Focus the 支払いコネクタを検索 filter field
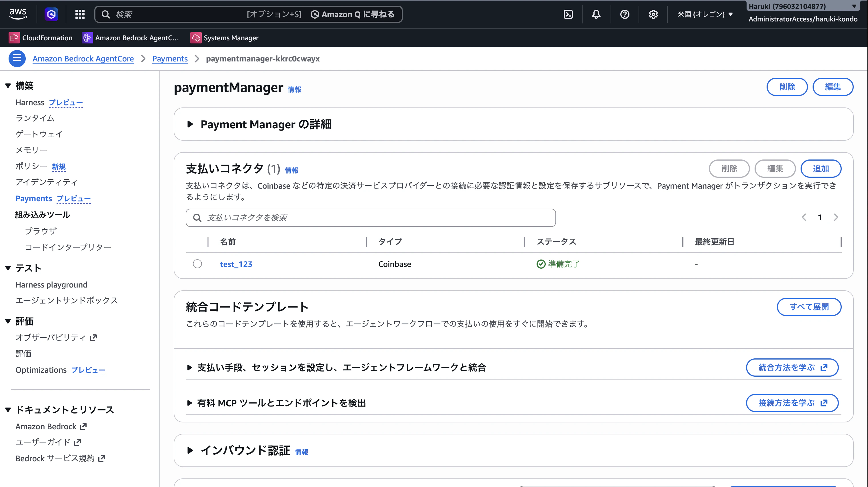The height and width of the screenshot is (487, 868). (371, 218)
